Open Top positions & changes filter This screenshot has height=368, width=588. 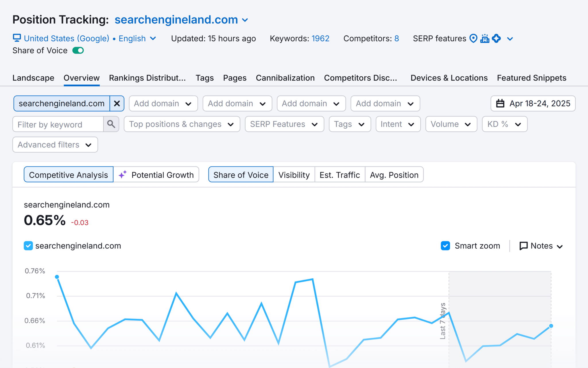[x=182, y=124]
